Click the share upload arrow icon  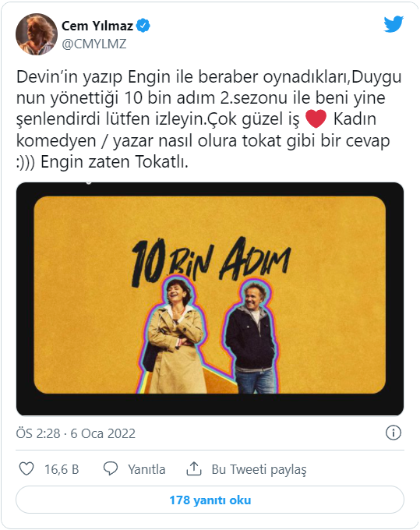(194, 469)
